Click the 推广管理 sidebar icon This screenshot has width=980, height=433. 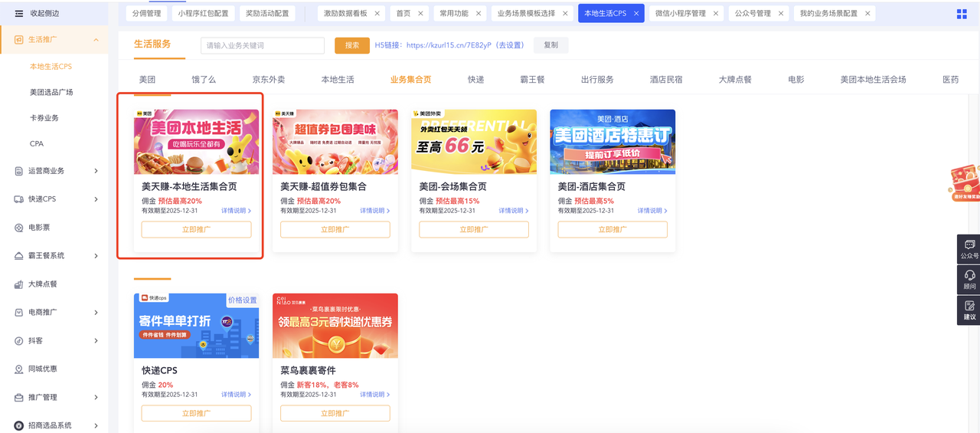click(19, 398)
